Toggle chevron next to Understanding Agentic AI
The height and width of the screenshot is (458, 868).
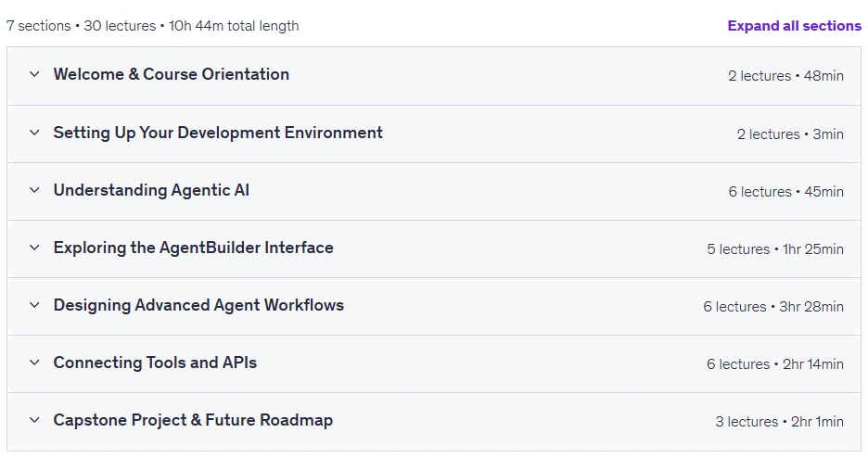pyautogui.click(x=34, y=190)
